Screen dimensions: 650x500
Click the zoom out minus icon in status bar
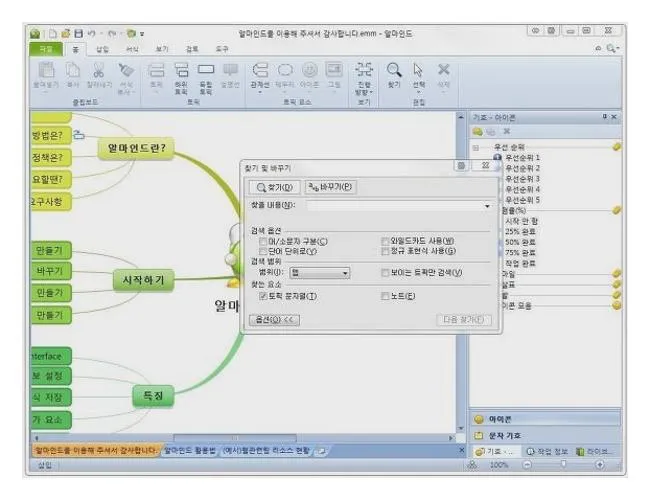coord(527,465)
